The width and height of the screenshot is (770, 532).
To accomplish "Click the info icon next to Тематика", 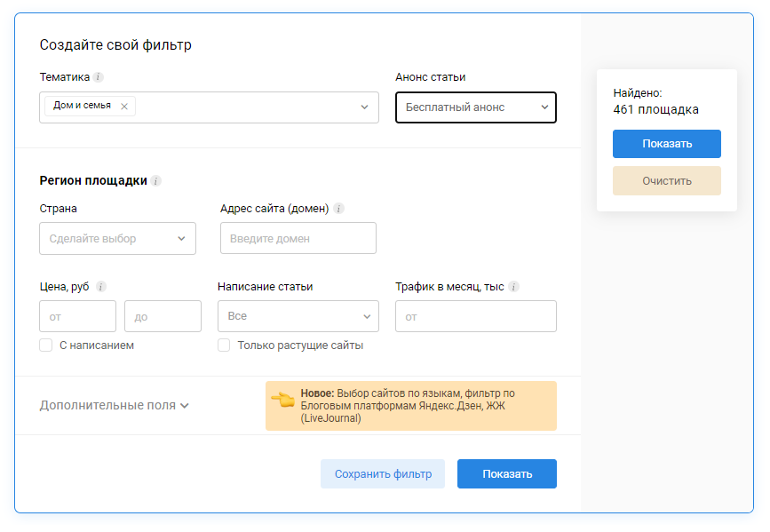I will point(99,77).
